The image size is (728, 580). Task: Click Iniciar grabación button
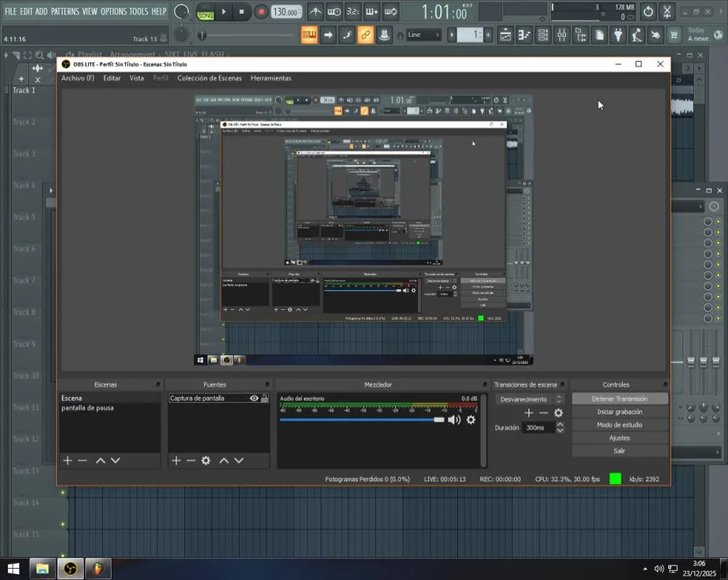click(619, 412)
